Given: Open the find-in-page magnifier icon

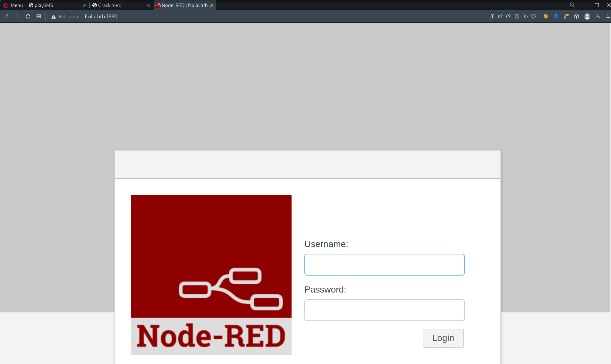Looking at the screenshot, I should point(492,16).
